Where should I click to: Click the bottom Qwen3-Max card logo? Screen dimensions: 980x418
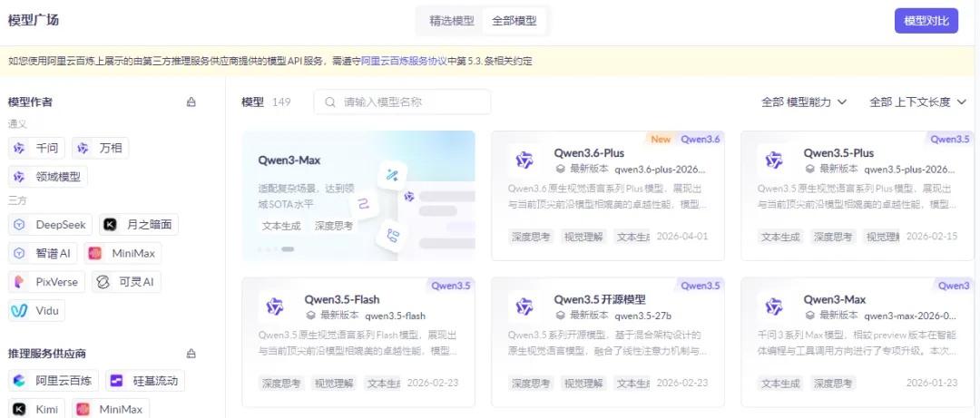pos(774,306)
